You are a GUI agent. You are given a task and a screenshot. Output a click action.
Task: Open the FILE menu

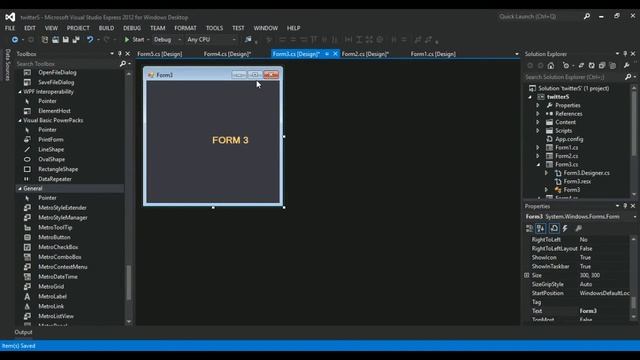pos(10,28)
